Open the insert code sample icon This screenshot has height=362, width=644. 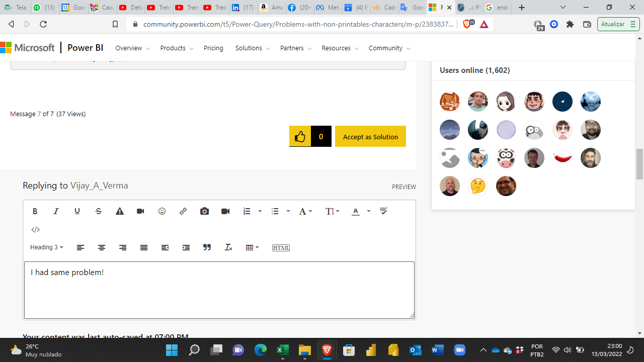[36, 230]
